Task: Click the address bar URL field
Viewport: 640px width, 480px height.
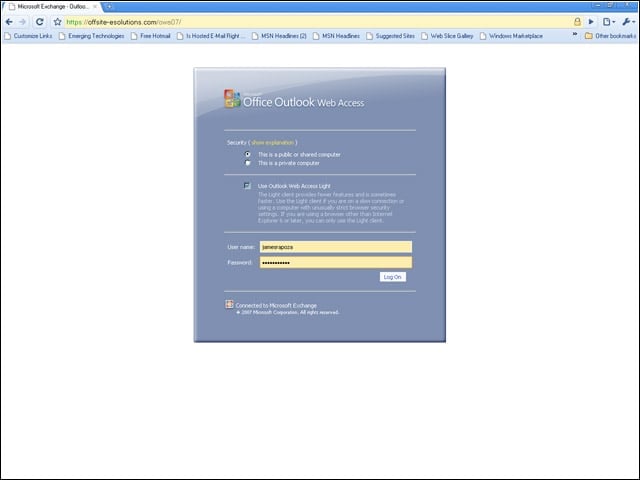Action: [x=318, y=22]
